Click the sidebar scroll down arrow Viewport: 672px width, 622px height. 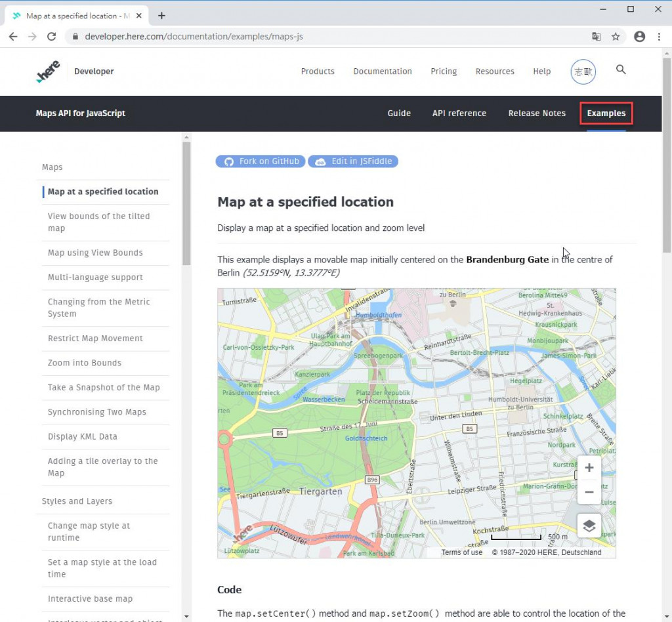pos(186,617)
